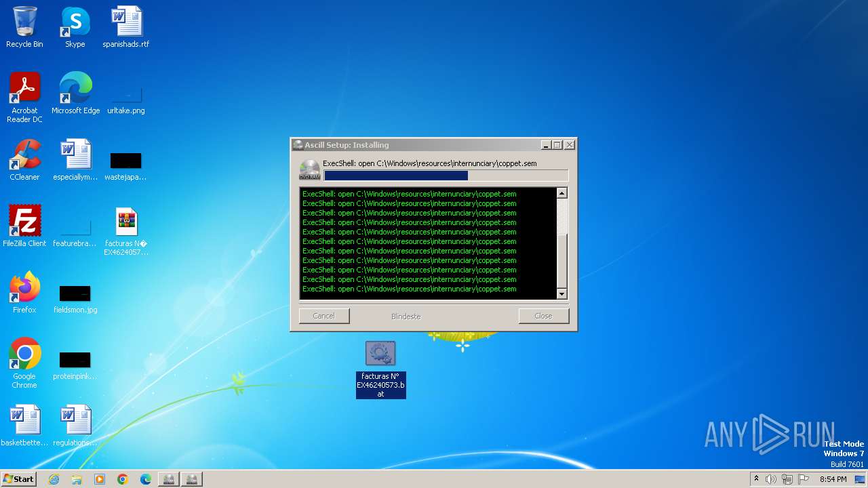Launch Firefox from the desktop
This screenshot has height=488, width=868.
pos(24,293)
